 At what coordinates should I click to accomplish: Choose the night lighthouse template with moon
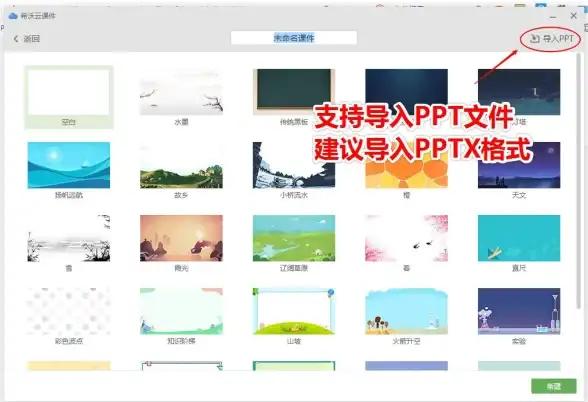click(519, 92)
